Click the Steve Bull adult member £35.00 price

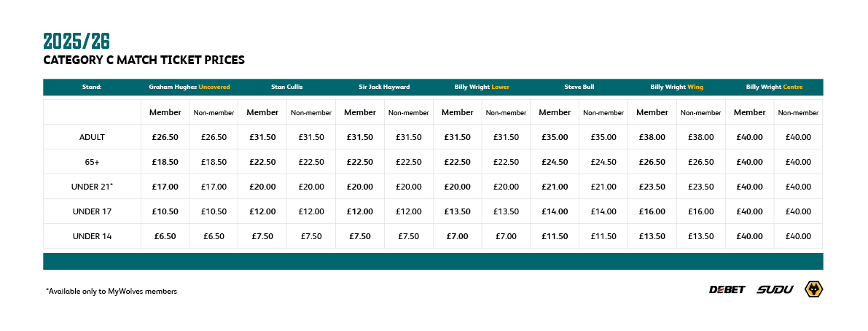coord(555,137)
